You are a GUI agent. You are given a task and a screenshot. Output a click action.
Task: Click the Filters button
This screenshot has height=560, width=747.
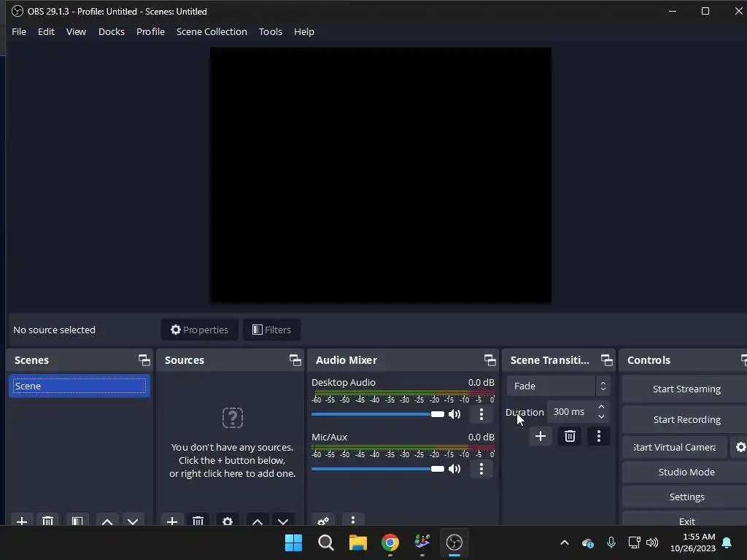[271, 330]
